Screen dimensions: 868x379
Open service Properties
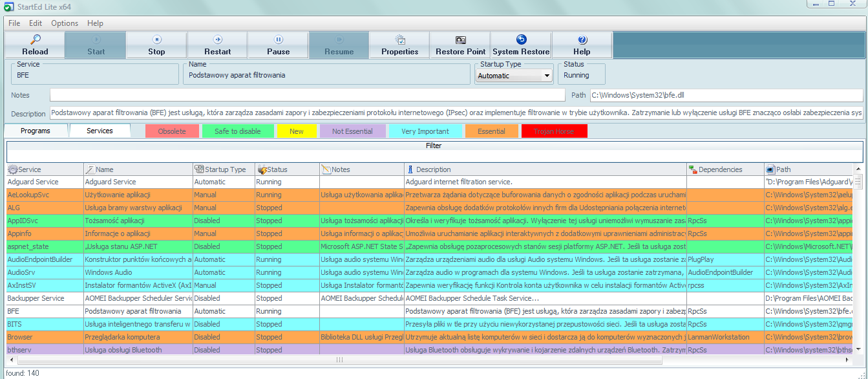pyautogui.click(x=399, y=45)
